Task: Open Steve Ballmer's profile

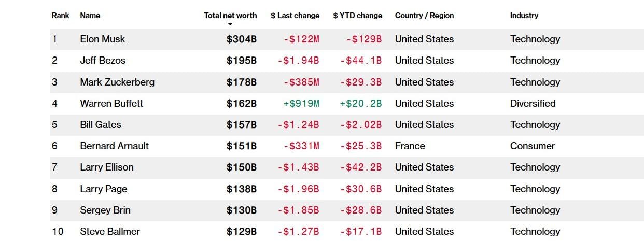Action: coord(110,232)
